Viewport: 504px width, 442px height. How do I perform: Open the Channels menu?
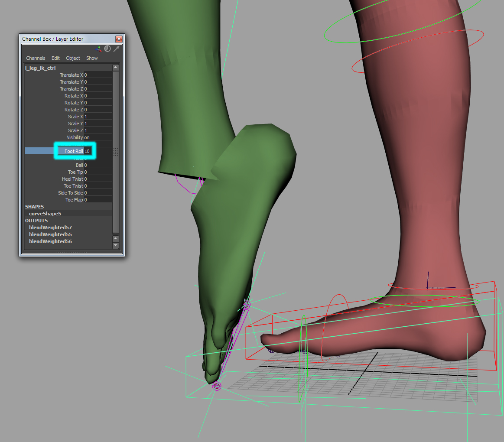click(x=36, y=58)
